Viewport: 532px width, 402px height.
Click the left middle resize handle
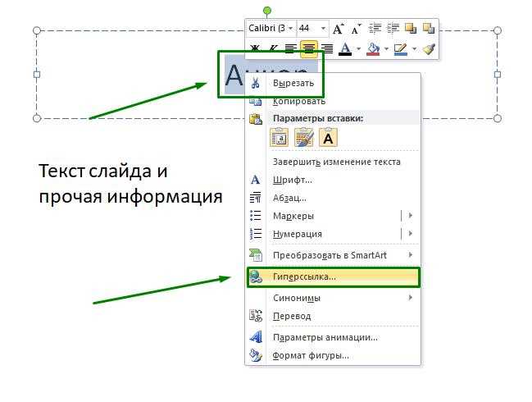click(x=37, y=75)
